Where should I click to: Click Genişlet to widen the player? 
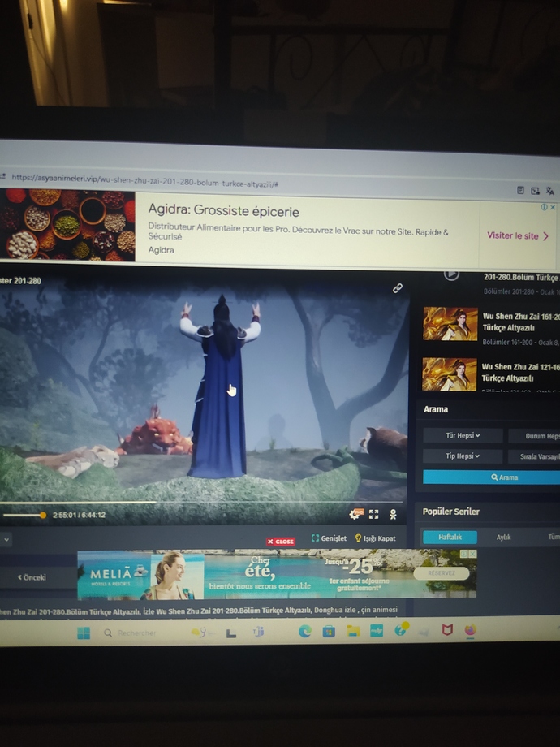(329, 538)
